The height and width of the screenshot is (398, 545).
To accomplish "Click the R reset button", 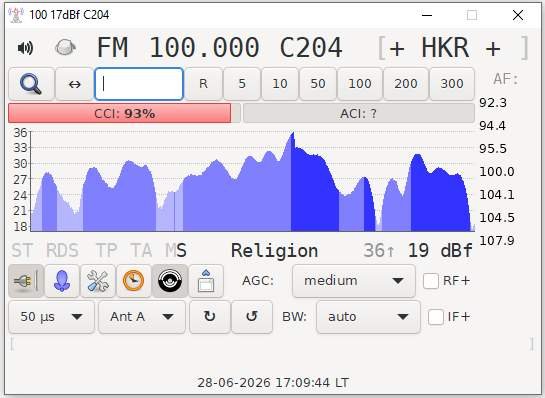I will click(203, 84).
